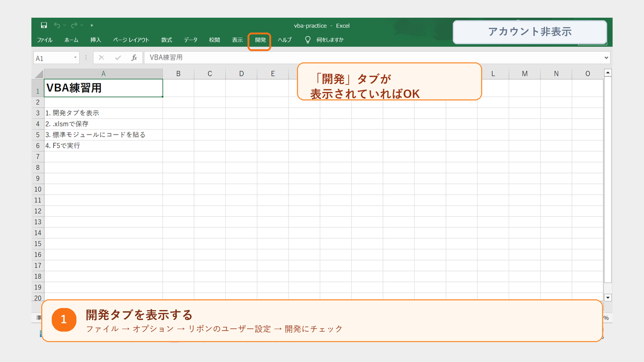Select column E header

[273, 74]
